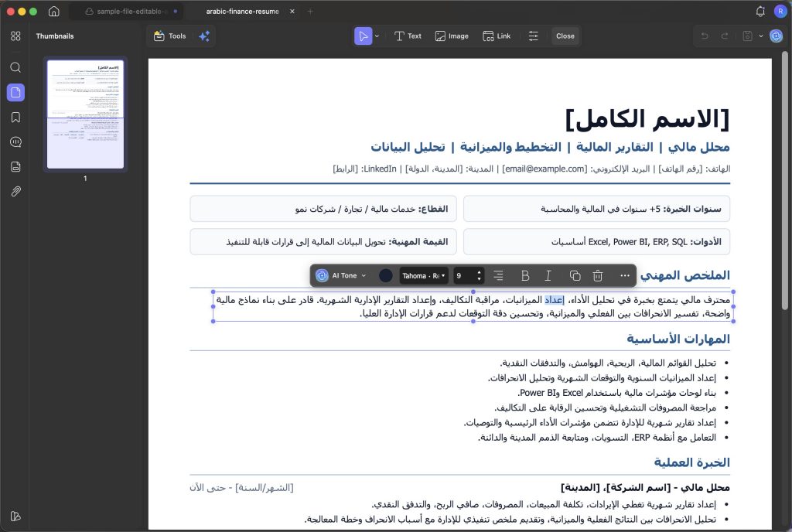Screen dimensions: 792x532
Task: Open the dark text color swatch
Action: pos(385,275)
